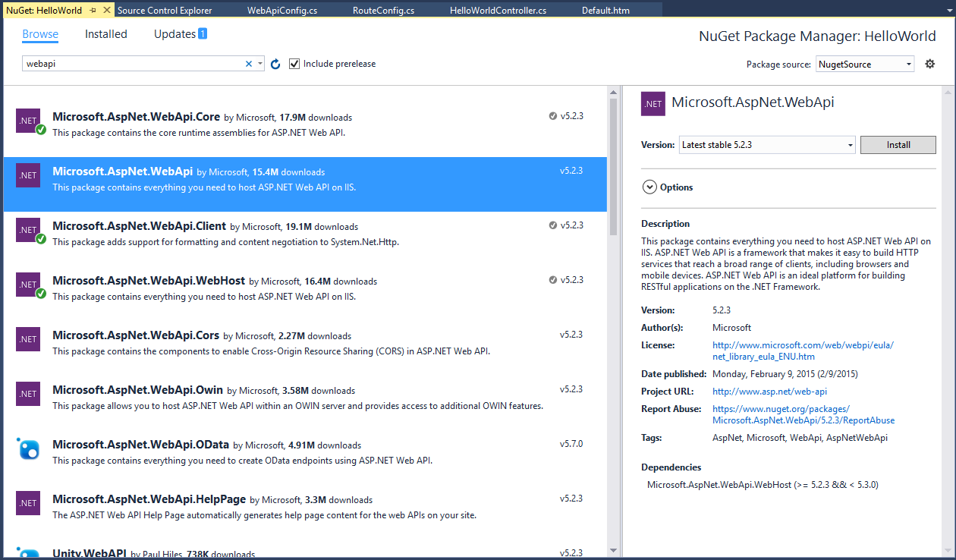Switch to the Installed tab
This screenshot has height=560, width=956.
(x=106, y=34)
